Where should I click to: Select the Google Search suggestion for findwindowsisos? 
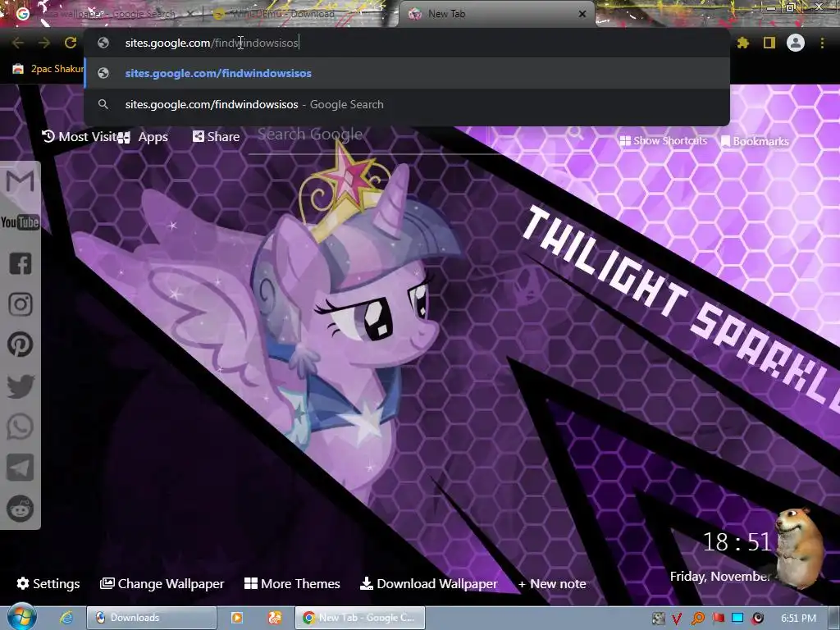(x=407, y=104)
